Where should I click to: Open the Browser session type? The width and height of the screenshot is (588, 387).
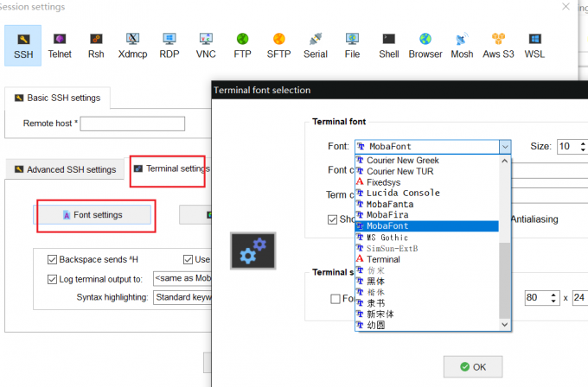(425, 46)
